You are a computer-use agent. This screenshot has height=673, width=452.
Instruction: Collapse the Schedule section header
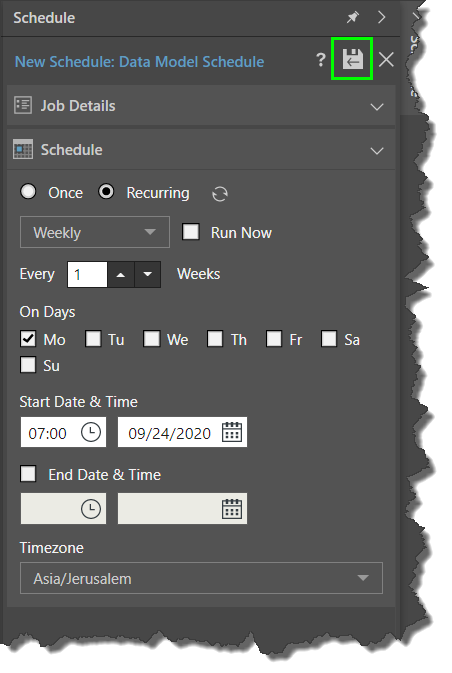pos(201,150)
